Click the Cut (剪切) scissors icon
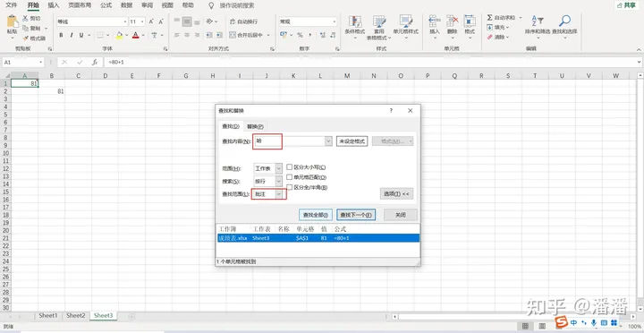Viewport: 644px width, 333px height. pos(25,19)
